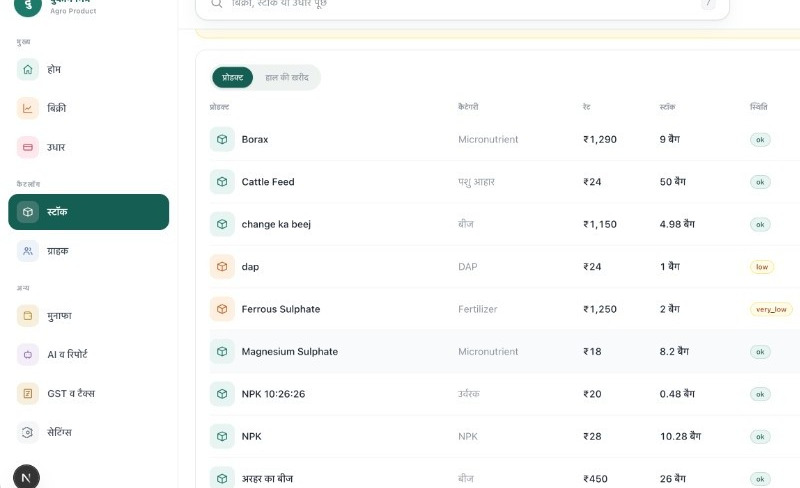Open the ग्राहक customers icon
The image size is (800, 488).
click(x=28, y=251)
